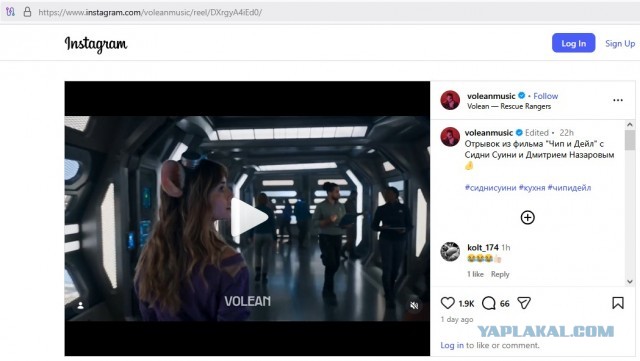Viewport: 640px width, 361px height.
Task: Click the verified badge in post header
Action: pos(521,96)
